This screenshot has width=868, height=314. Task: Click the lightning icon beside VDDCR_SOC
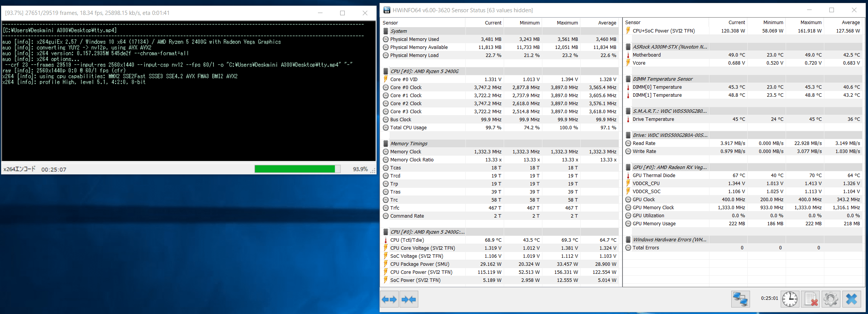628,191
